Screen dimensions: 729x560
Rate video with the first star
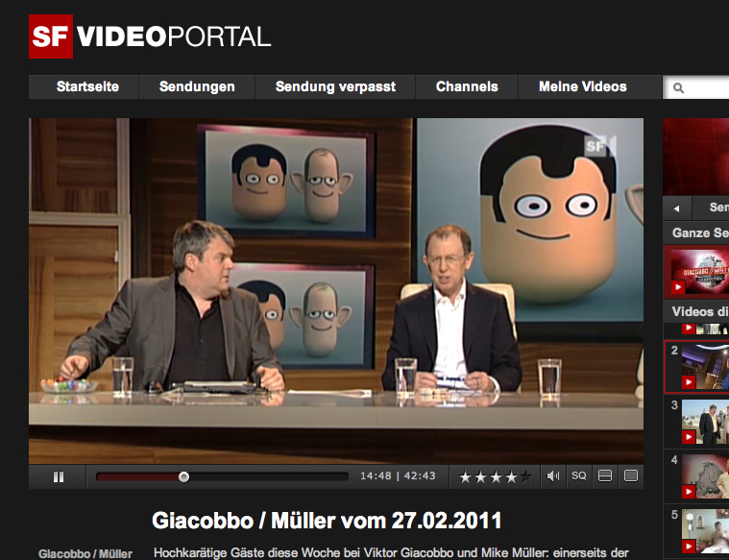click(465, 476)
